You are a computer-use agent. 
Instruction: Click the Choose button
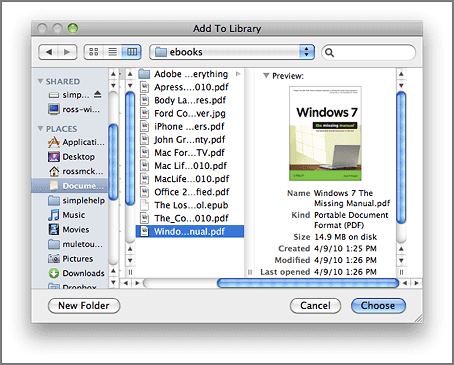pos(378,306)
